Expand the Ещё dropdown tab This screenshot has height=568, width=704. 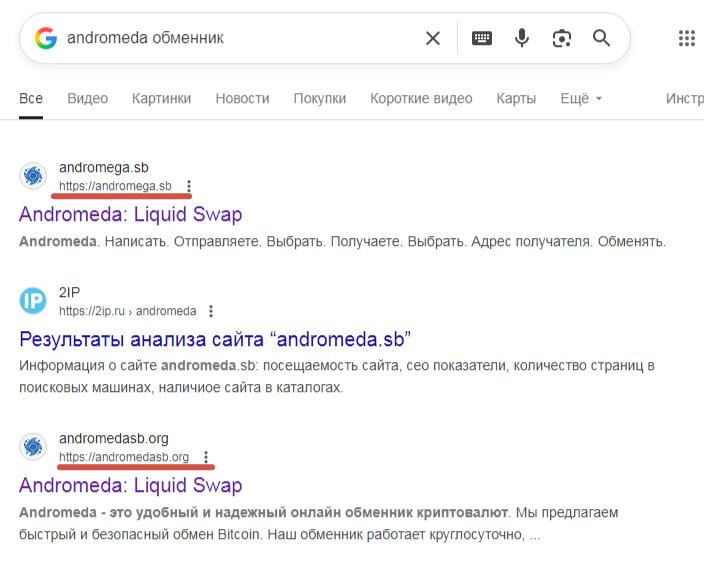click(x=581, y=98)
